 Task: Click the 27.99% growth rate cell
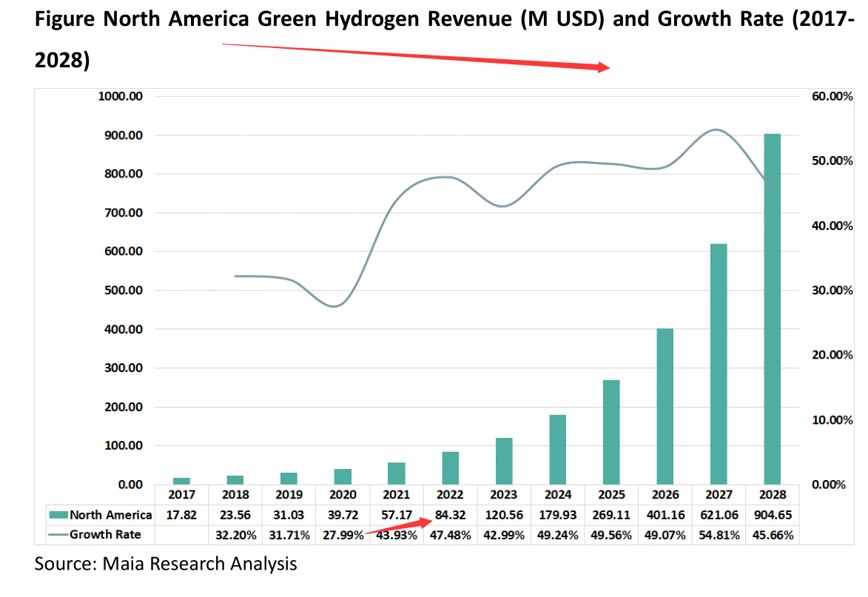tap(343, 535)
